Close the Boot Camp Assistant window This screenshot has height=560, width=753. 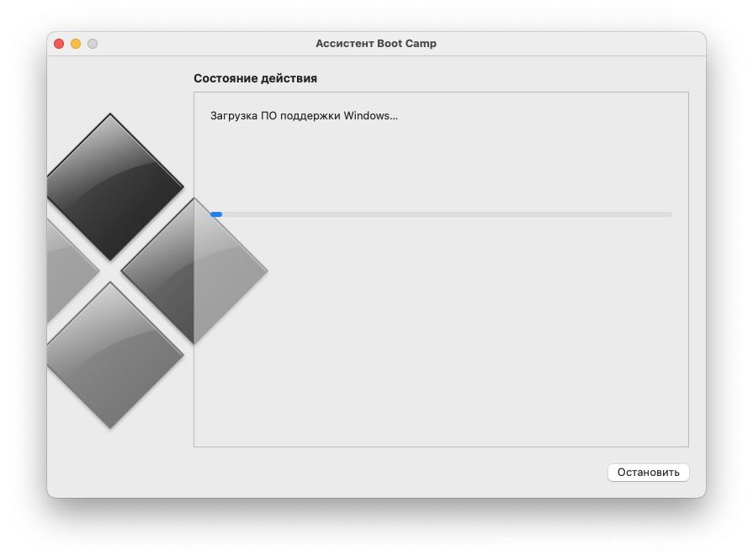pos(59,44)
